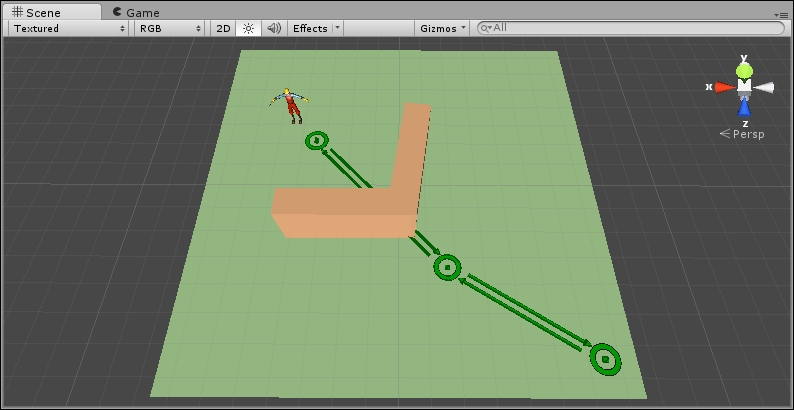
Task: Expand the Gizmos dropdown
Action: [x=443, y=28]
